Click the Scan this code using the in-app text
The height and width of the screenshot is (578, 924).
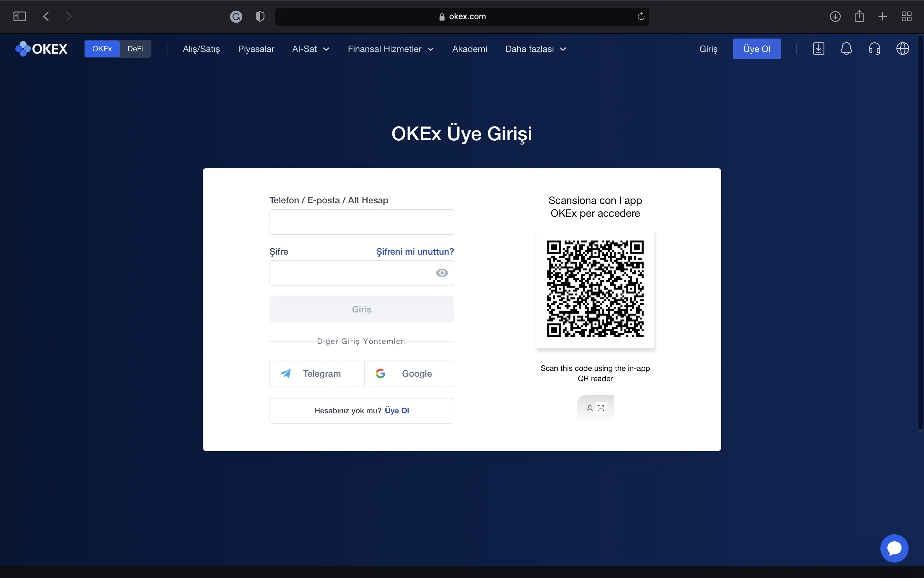click(x=595, y=373)
